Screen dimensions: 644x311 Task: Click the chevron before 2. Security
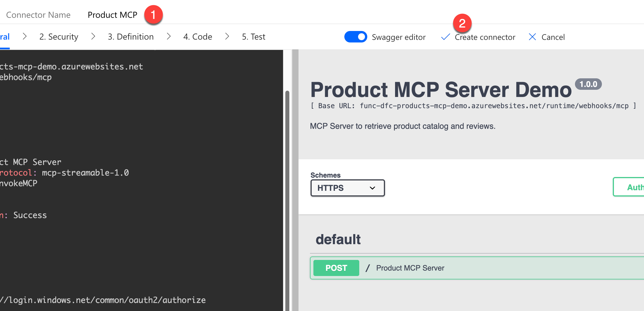(25, 36)
